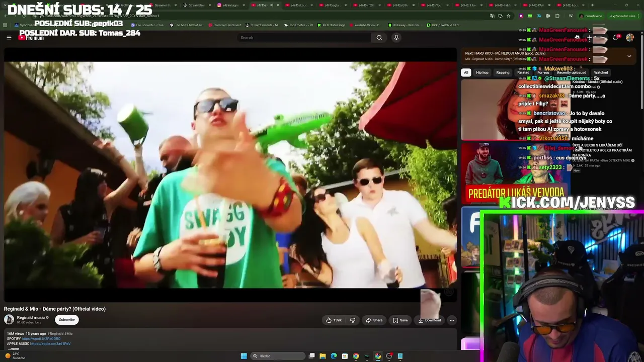Subscribe to Reginald music channel
This screenshot has width=644, height=362.
pos(67,320)
